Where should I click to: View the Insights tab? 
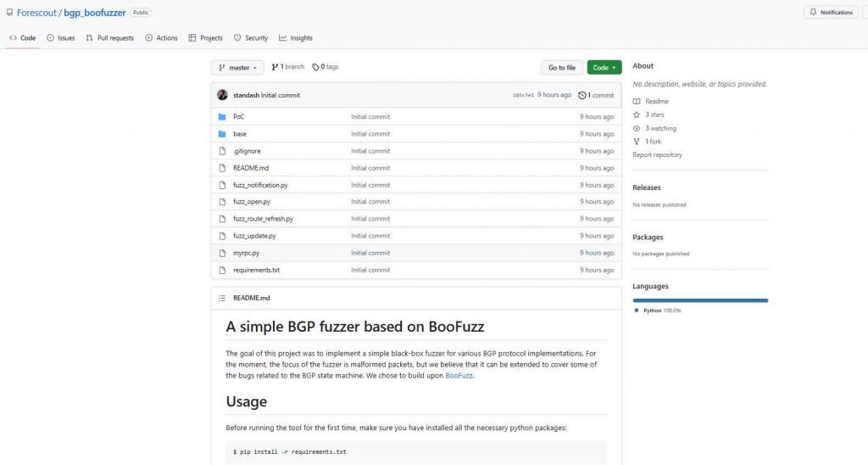[x=296, y=37]
